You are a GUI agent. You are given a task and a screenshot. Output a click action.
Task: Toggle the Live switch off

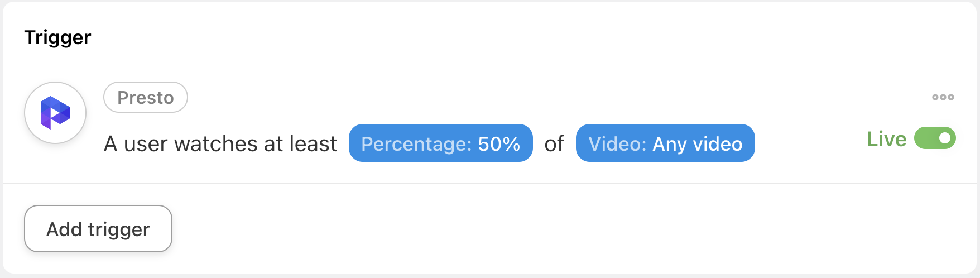click(x=935, y=138)
